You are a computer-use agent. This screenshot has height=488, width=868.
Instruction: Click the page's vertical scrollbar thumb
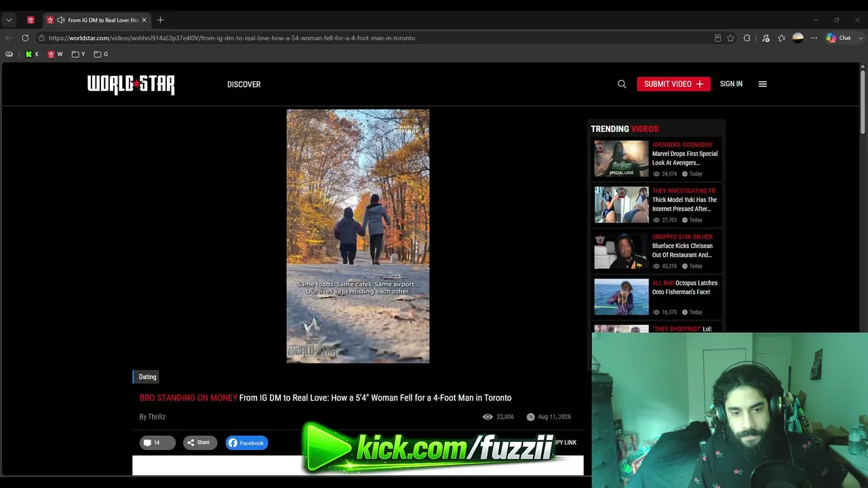point(863,102)
